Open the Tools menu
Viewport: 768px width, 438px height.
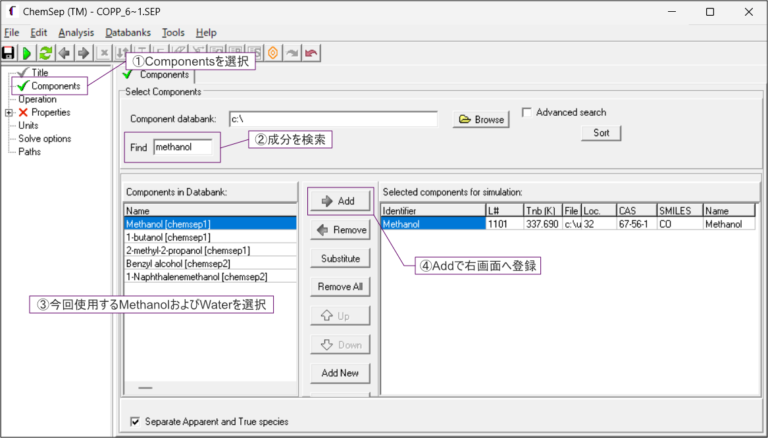(x=173, y=33)
